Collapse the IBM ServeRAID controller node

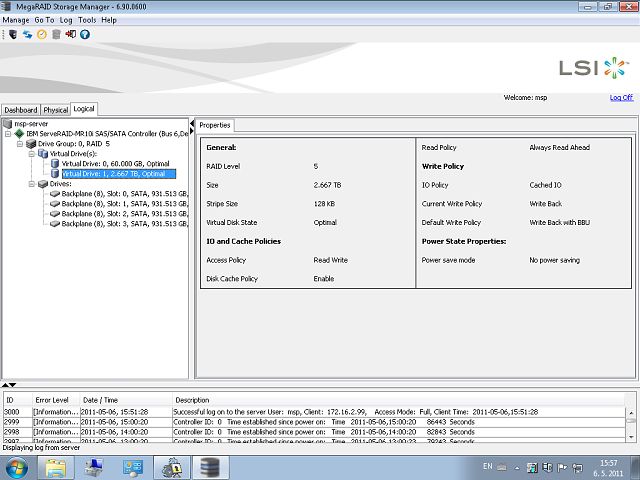tap(8, 133)
